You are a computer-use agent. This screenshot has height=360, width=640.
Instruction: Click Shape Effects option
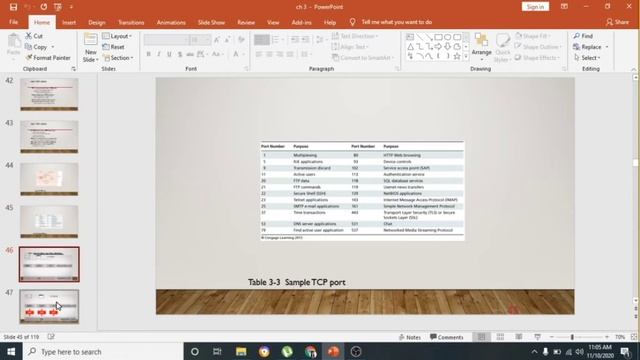point(537,58)
